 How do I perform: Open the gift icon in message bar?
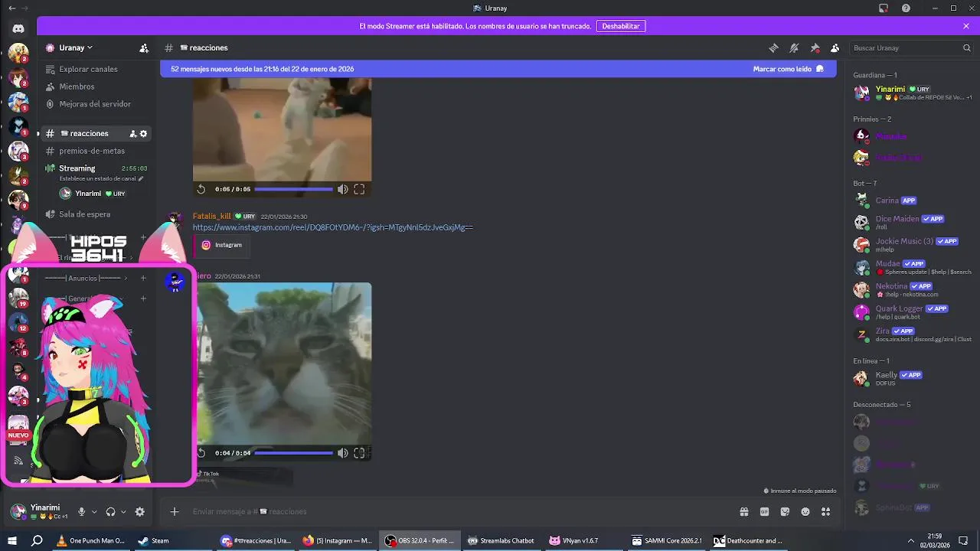click(x=743, y=511)
